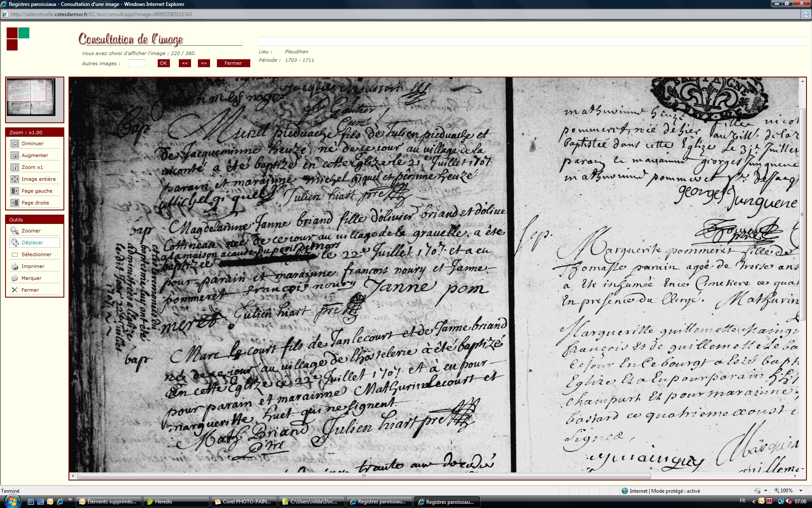The image size is (812, 508).
Task: Click the Augmenter zoom-in icon
Action: pos(15,156)
